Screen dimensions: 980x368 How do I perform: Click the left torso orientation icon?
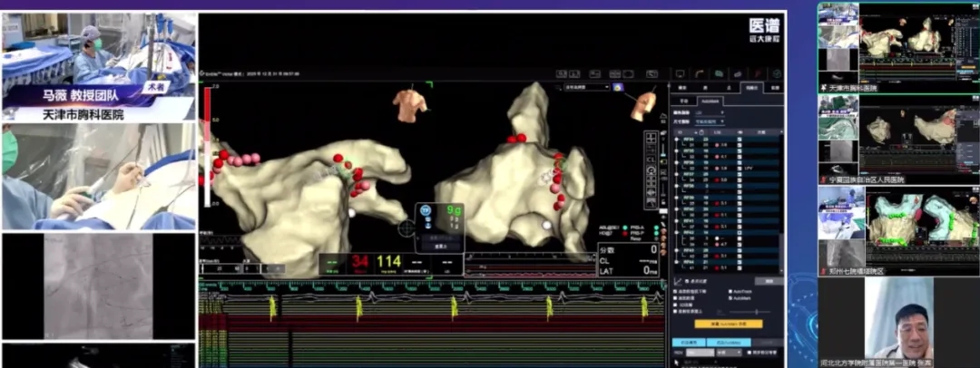click(x=410, y=104)
